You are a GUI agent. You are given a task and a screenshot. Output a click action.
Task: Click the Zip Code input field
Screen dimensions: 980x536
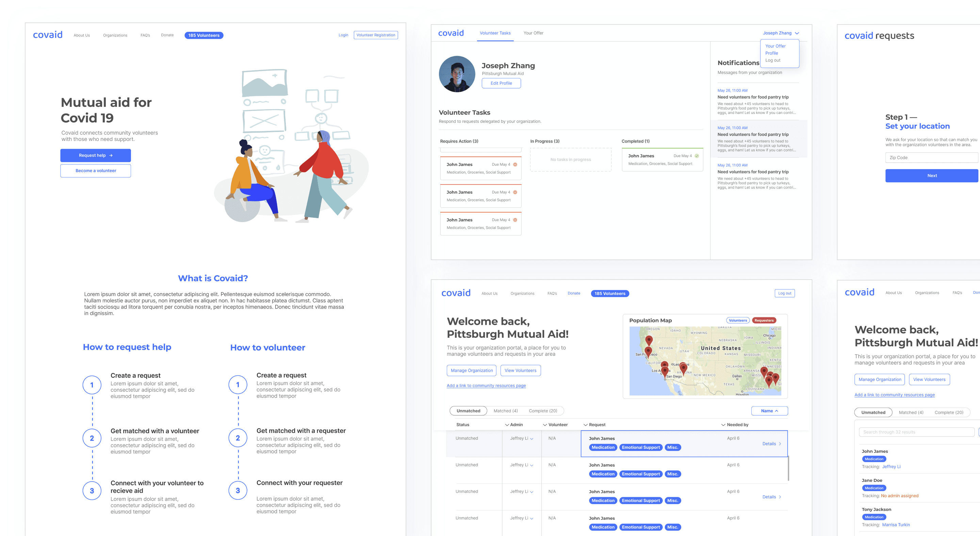(x=931, y=158)
